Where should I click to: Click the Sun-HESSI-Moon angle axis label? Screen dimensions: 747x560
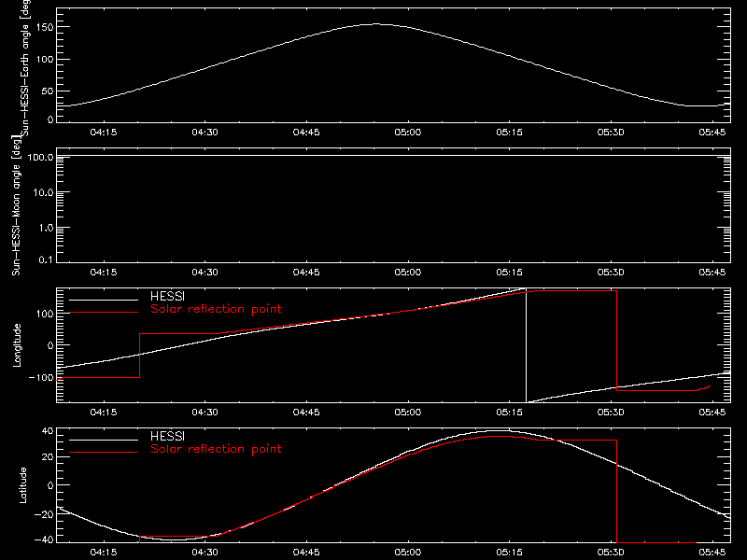coord(16,205)
